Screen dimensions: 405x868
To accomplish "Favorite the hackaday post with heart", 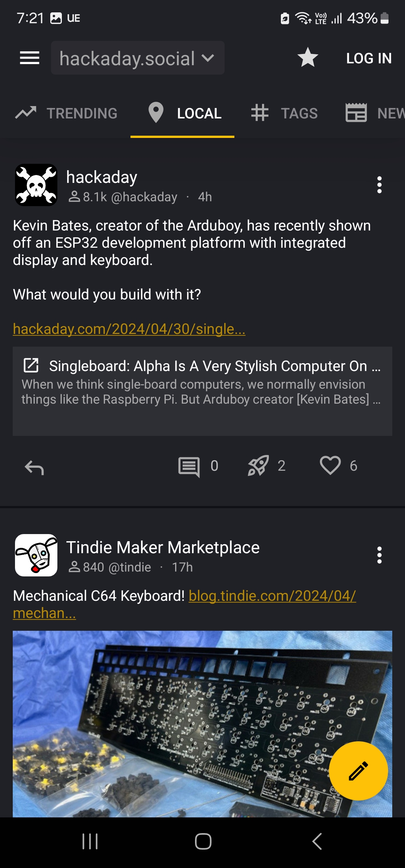I will click(x=330, y=465).
